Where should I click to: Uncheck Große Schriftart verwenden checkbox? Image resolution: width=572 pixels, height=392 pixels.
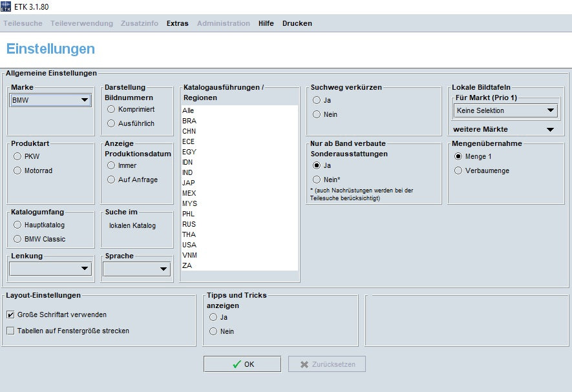coord(10,315)
